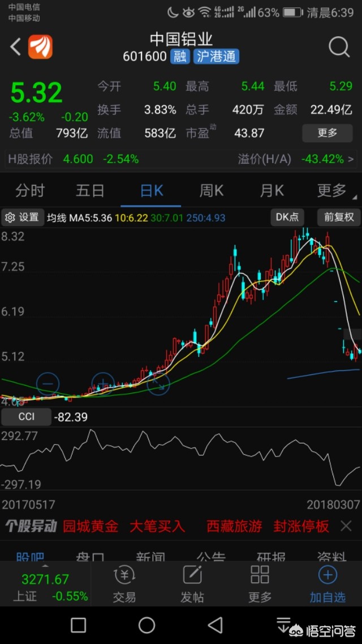The height and width of the screenshot is (644, 362).
Task: Tap Android recent apps square button
Action: coord(78,625)
